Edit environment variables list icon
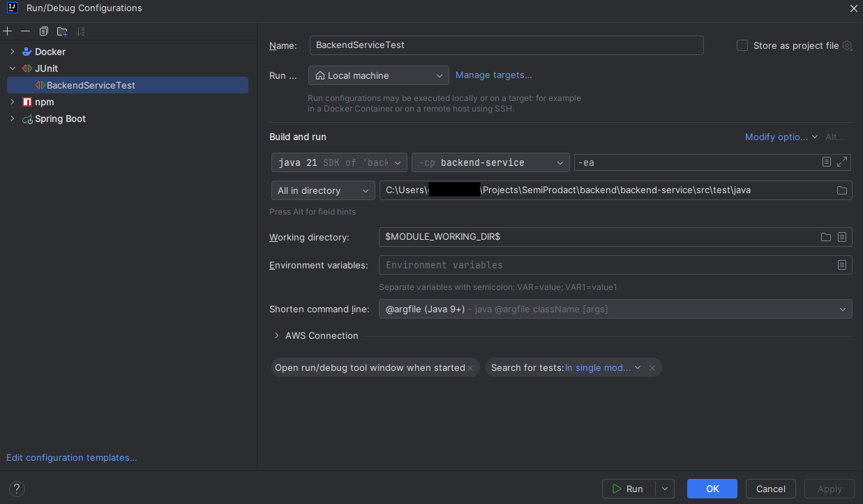Screen dimensions: 863x504 click(842, 265)
